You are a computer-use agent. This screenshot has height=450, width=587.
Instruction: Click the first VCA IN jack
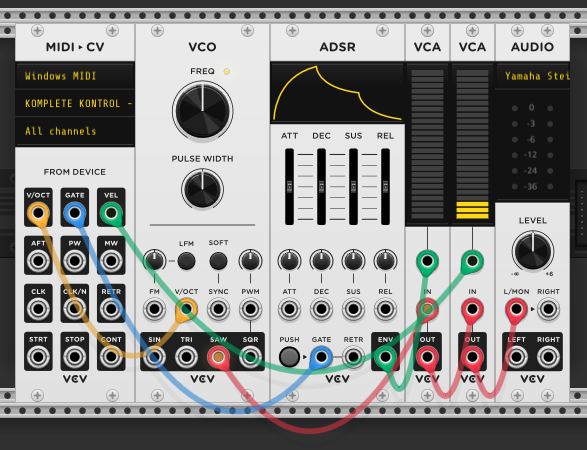tap(427, 309)
